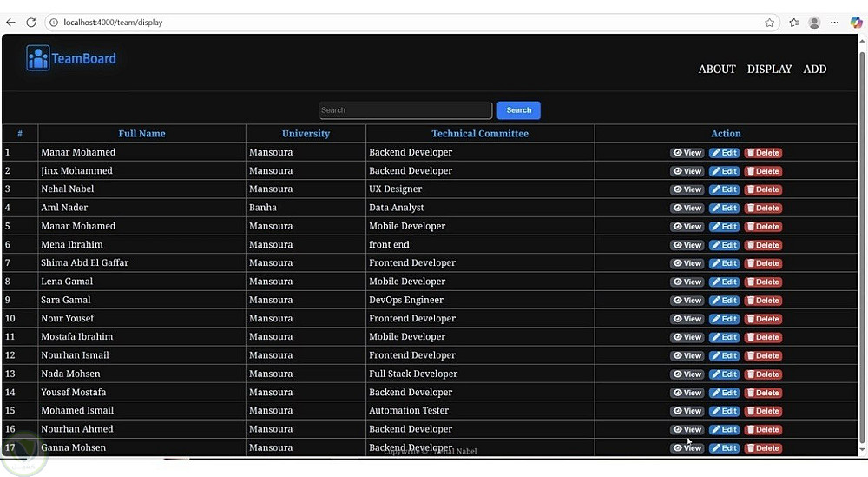The width and height of the screenshot is (868, 477).
Task: Delete the Nada Mohsen record
Action: [x=763, y=374]
